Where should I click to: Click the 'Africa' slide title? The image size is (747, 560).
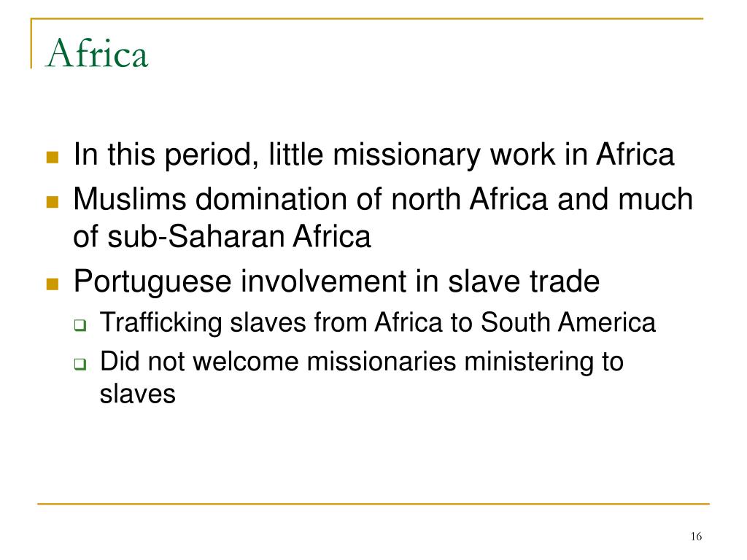97,52
